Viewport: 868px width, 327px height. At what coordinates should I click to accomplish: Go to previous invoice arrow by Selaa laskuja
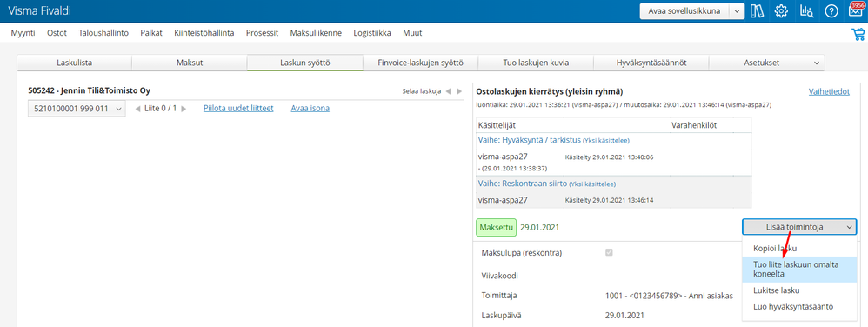(x=449, y=91)
